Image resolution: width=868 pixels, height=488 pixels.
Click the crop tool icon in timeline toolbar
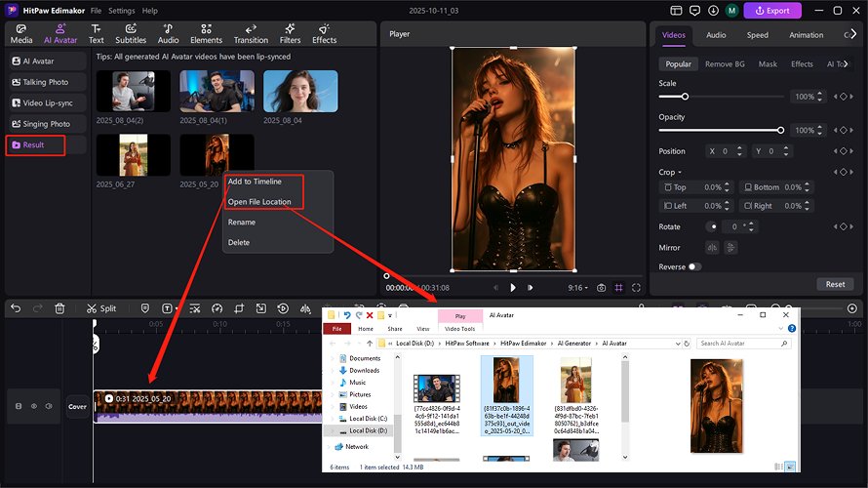click(240, 308)
